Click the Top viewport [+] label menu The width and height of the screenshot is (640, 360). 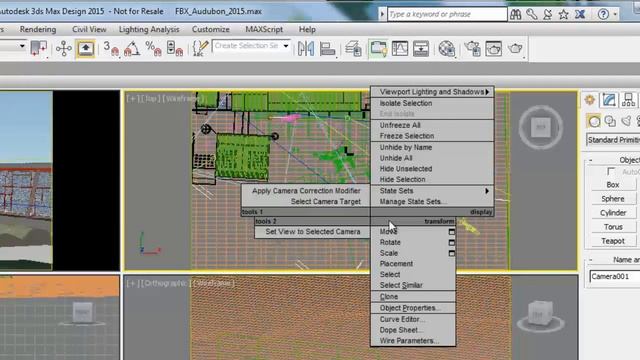click(131, 98)
